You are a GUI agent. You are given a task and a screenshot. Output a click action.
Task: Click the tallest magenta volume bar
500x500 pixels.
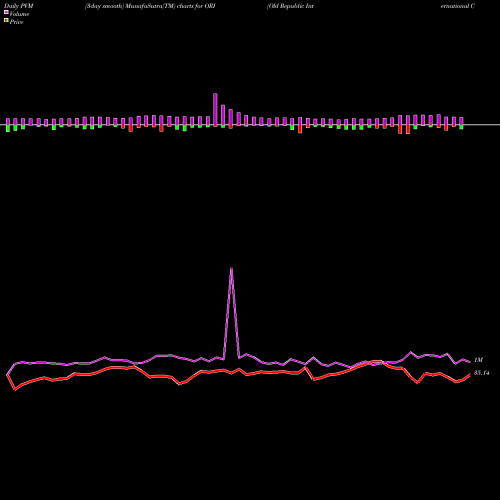215,109
